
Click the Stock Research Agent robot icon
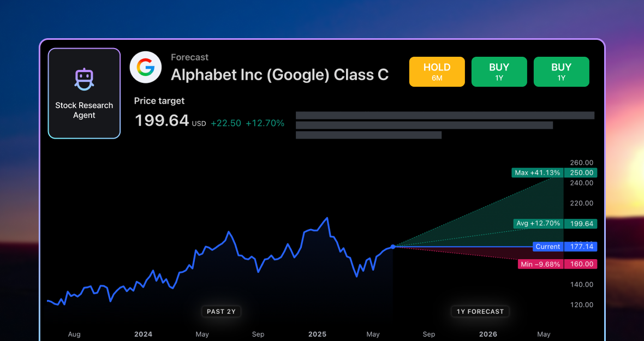click(84, 80)
